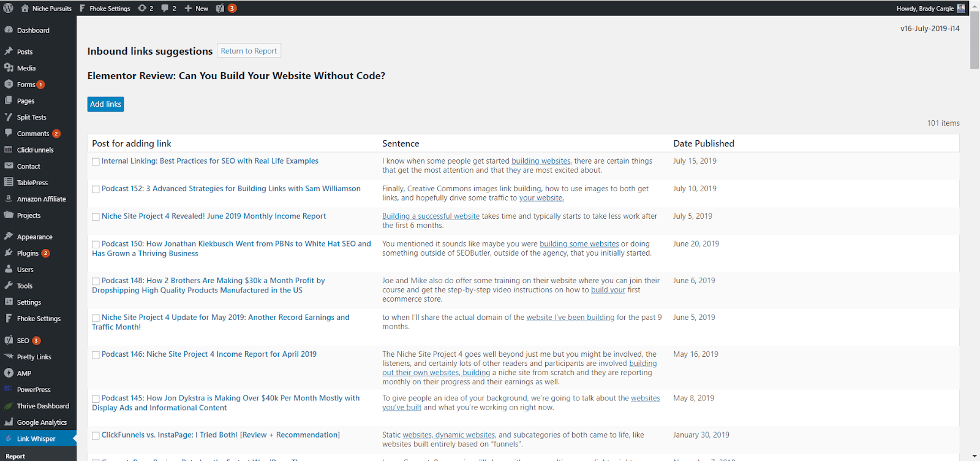980x461 pixels.
Task: Select the Report submenu under Link Whisper
Action: [x=15, y=456]
